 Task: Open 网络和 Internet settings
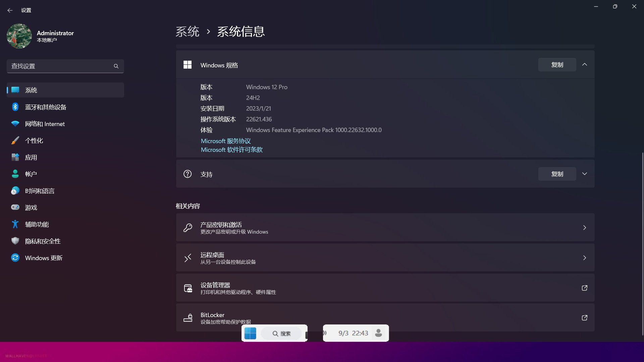point(65,124)
